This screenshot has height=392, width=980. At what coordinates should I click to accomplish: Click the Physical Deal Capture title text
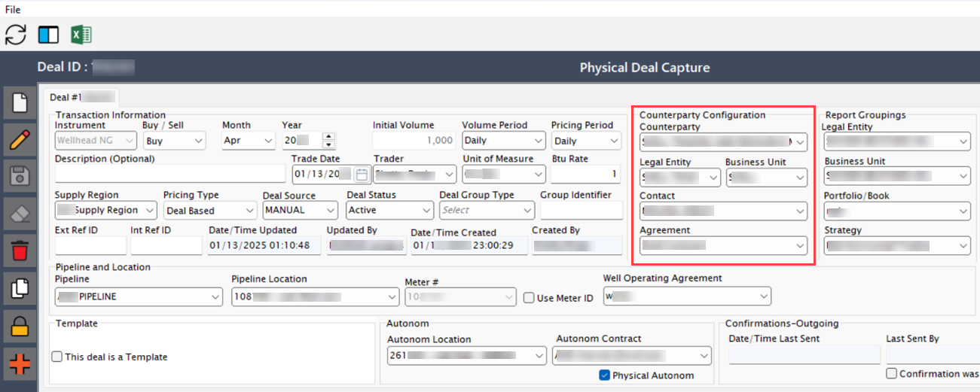pyautogui.click(x=644, y=68)
